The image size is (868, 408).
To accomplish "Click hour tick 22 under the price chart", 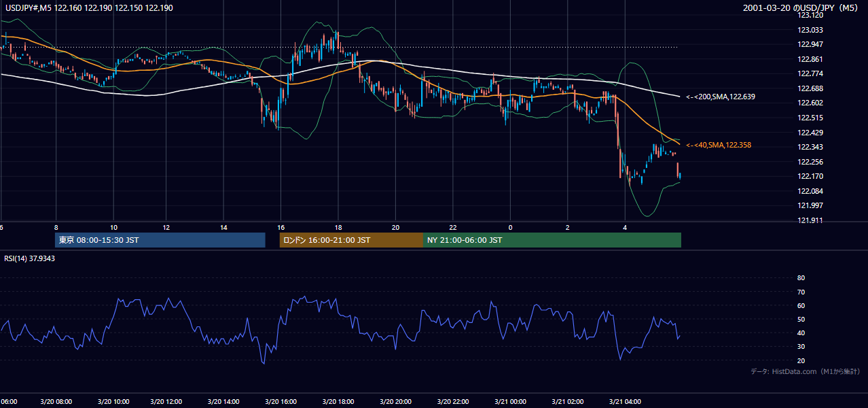I will pyautogui.click(x=453, y=227).
